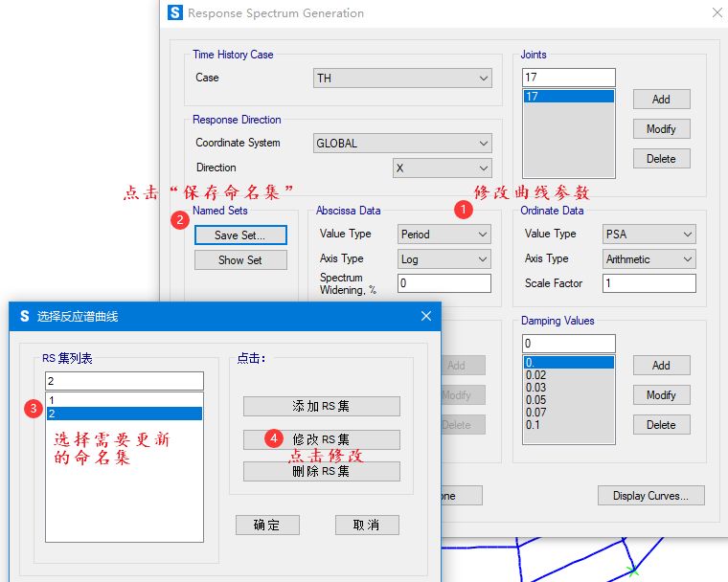Open the Time History Case dropdown
728x582 pixels.
pyautogui.click(x=402, y=78)
